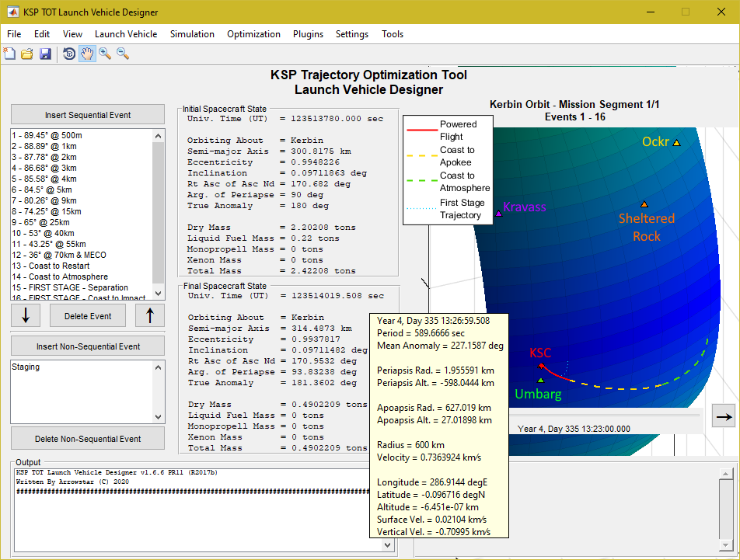Click the Open folder toolbar icon
740x560 pixels.
click(x=27, y=54)
